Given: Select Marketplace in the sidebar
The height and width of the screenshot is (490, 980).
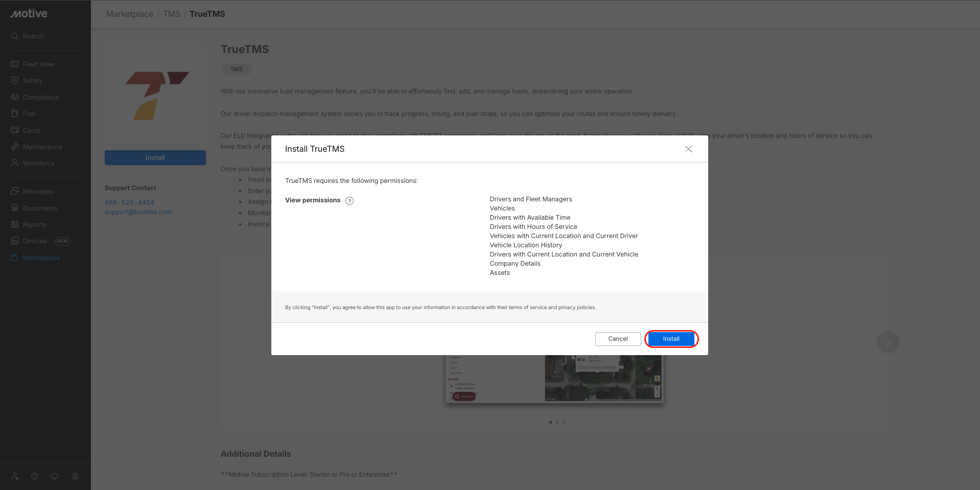Looking at the screenshot, I should tap(35, 258).
